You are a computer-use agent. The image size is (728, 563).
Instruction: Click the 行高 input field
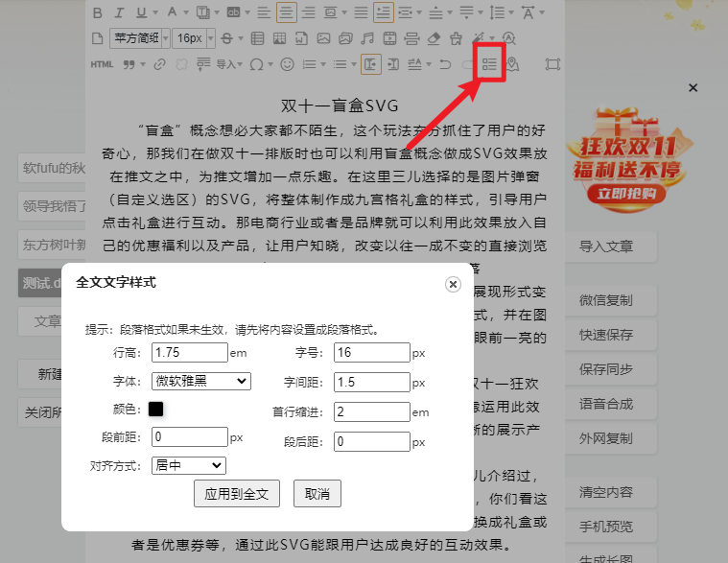pos(190,353)
